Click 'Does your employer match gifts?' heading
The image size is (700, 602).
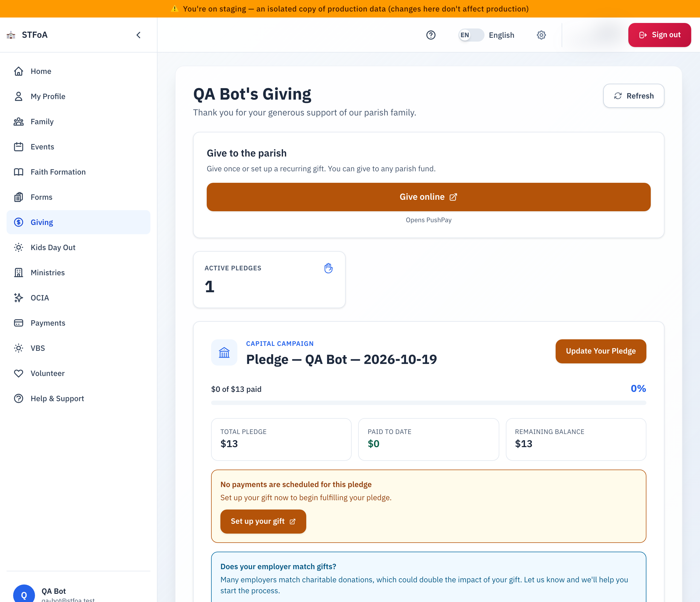point(278,566)
